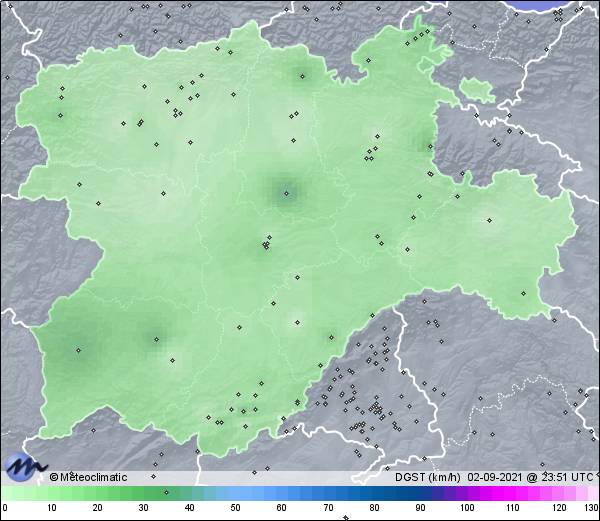Click the legend value 10
This screenshot has height=521, width=600.
point(52,508)
